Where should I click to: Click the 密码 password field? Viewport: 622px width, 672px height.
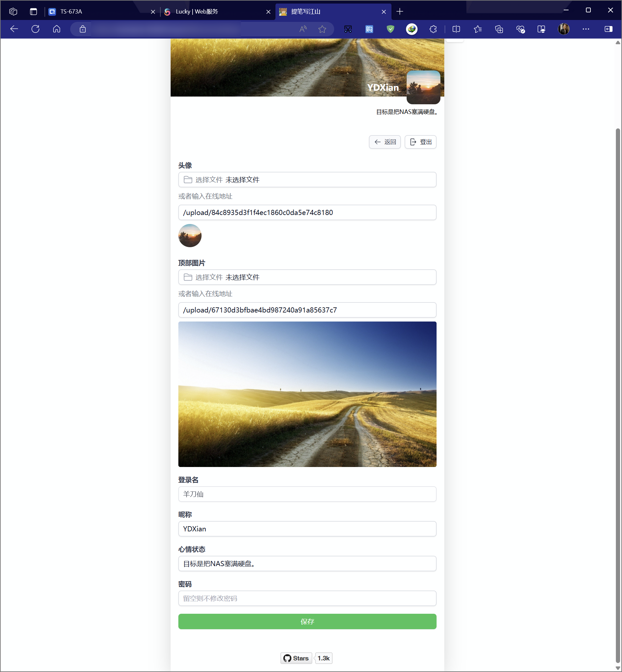click(x=307, y=598)
